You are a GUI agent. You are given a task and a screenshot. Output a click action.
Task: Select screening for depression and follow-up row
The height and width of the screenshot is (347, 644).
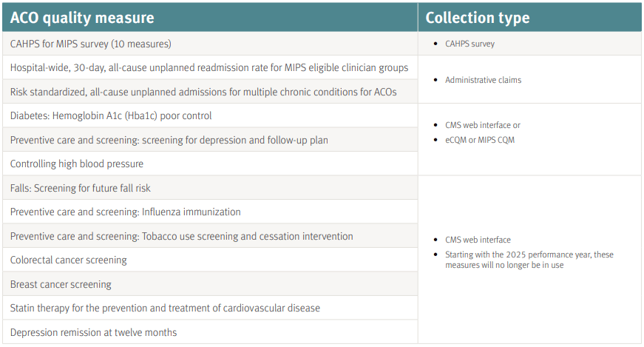(x=210, y=140)
